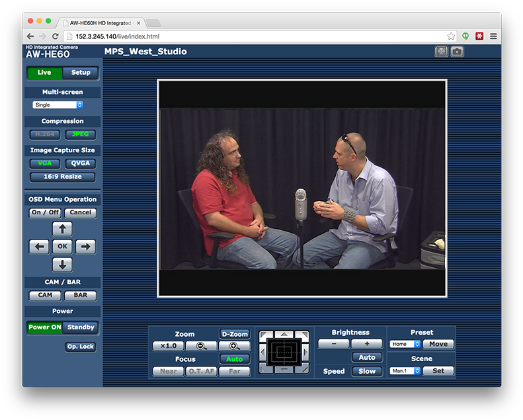Reset zoom with x1.0 button
This screenshot has width=523, height=420.
pos(168,346)
